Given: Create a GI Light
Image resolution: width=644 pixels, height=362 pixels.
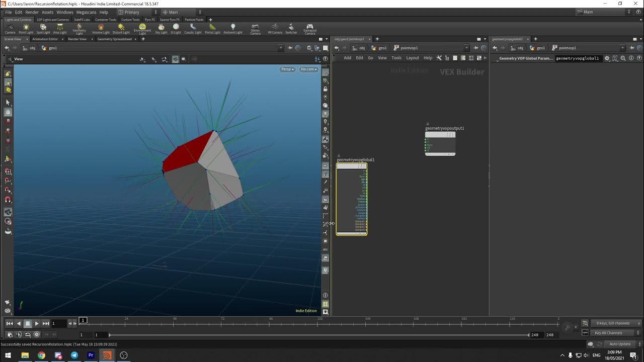Looking at the screenshot, I should (x=176, y=29).
